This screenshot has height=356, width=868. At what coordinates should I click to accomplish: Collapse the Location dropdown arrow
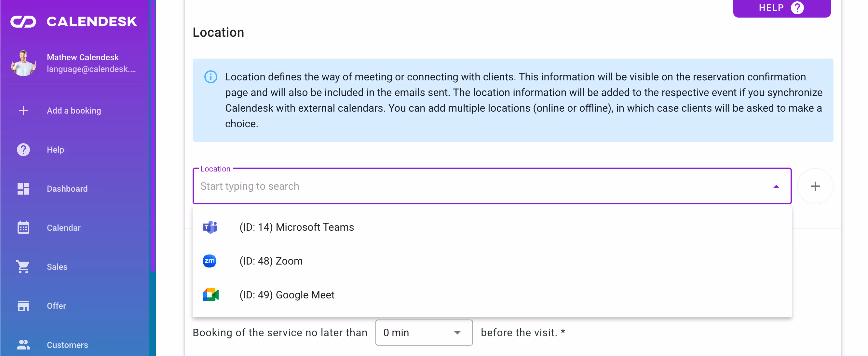[776, 186]
